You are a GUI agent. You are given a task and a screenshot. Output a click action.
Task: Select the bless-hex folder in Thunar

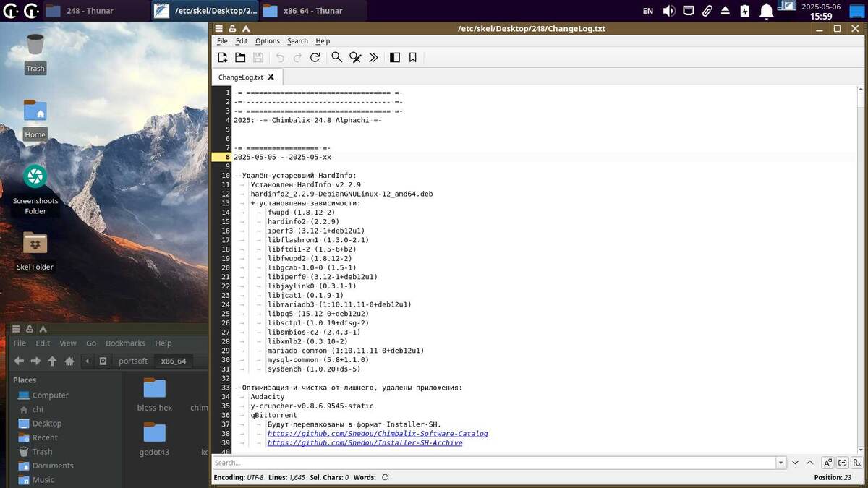[155, 395]
